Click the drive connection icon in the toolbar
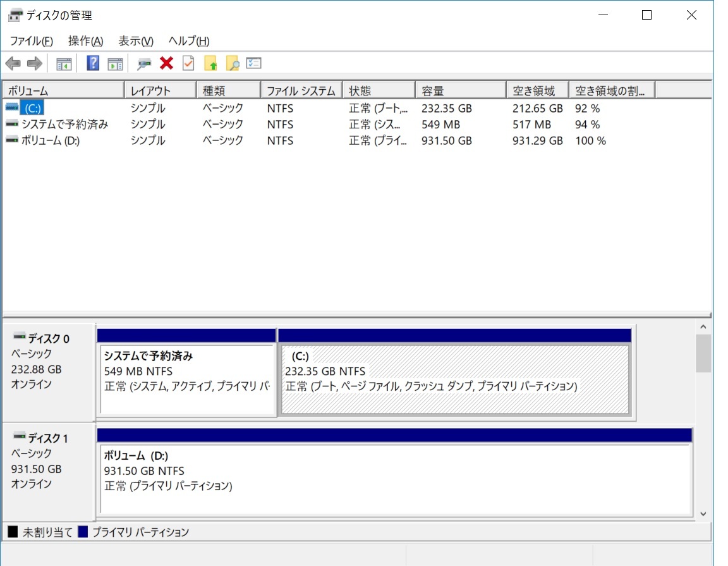 click(145, 63)
